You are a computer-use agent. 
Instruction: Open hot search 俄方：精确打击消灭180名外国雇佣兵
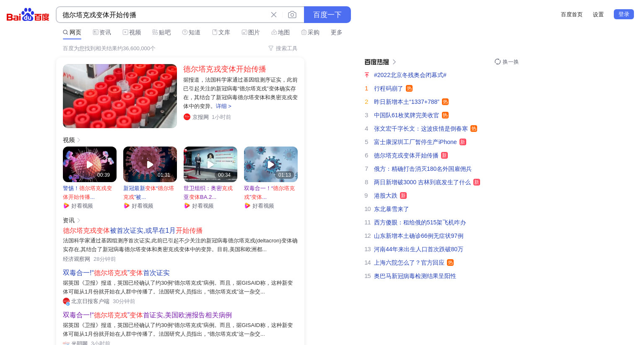(423, 169)
